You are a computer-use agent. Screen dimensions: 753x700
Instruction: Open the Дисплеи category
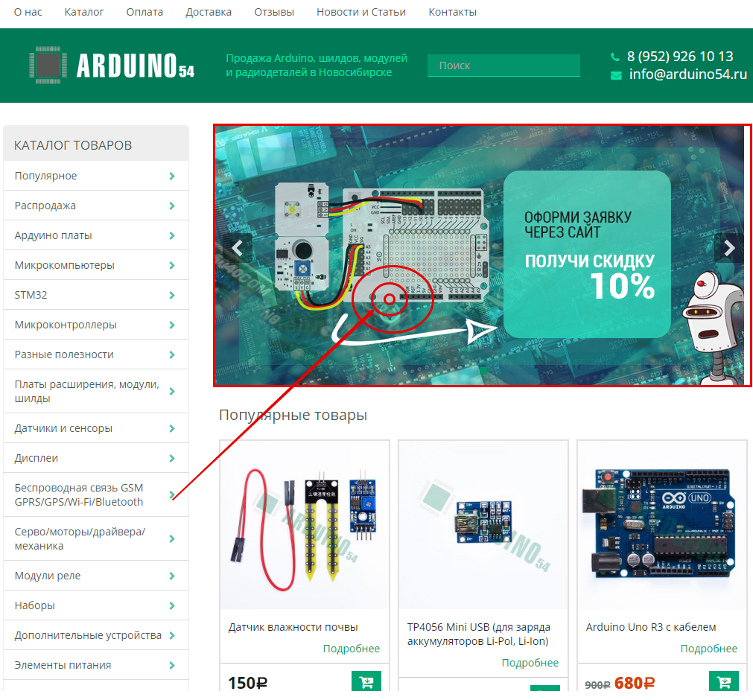point(96,458)
